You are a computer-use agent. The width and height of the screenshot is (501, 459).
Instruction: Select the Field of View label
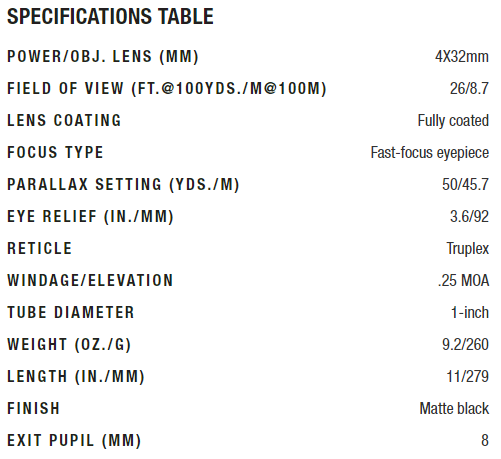(x=167, y=88)
